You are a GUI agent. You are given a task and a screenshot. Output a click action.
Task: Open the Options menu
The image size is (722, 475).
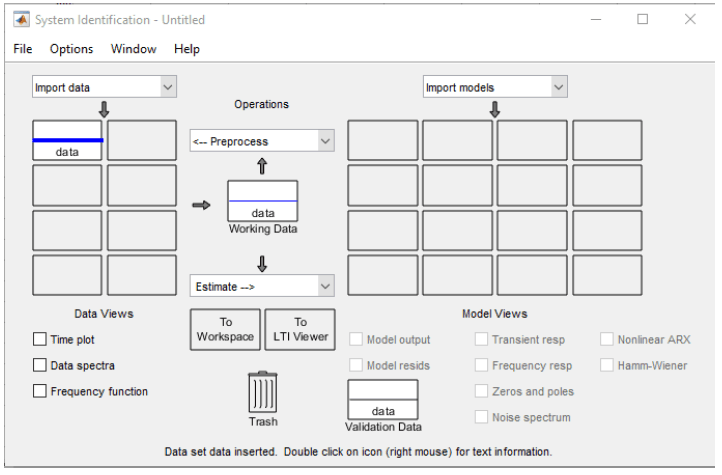point(71,49)
